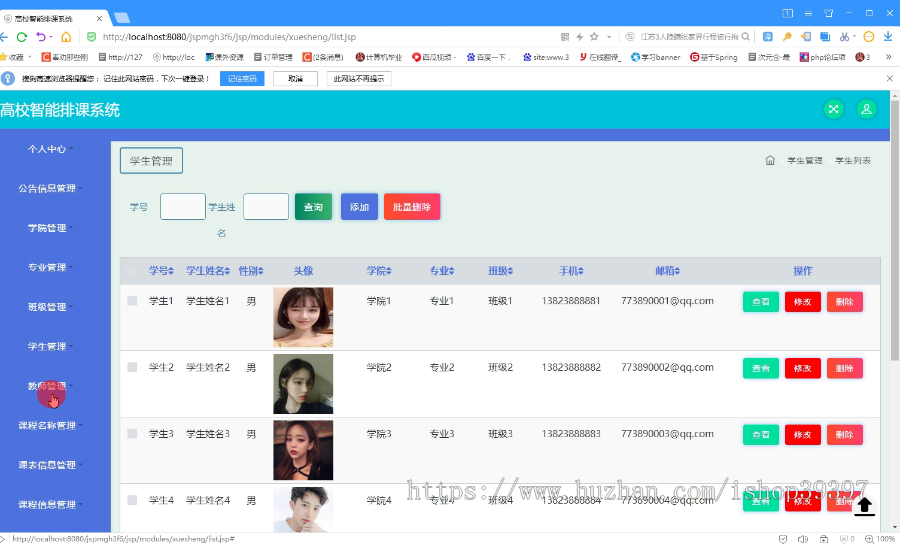Click the lightning speed mode icon
This screenshot has height=545, width=900.
[580, 37]
